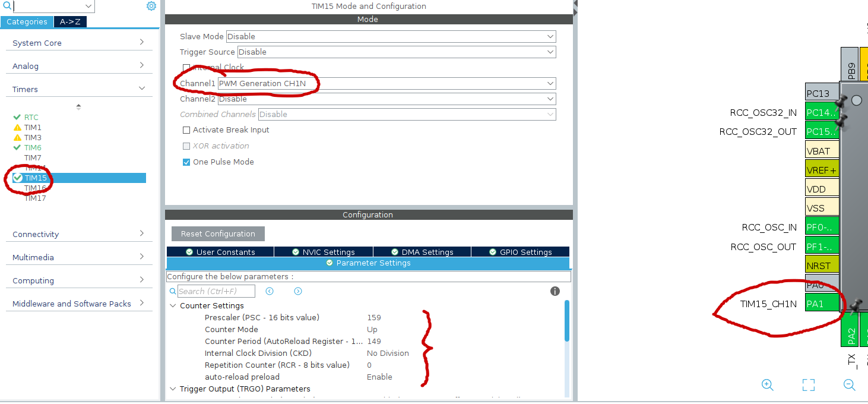Collapse the Counter Settings section
This screenshot has height=404, width=868.
(x=173, y=305)
